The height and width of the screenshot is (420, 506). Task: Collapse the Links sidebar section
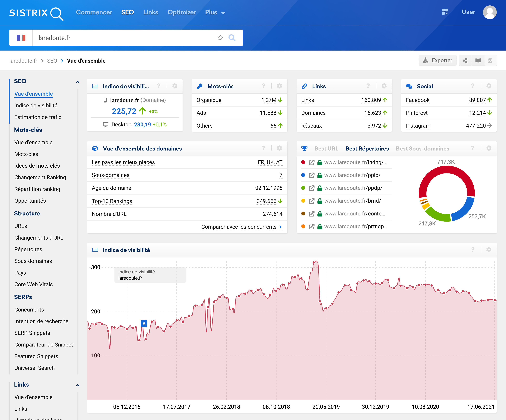pyautogui.click(x=78, y=385)
